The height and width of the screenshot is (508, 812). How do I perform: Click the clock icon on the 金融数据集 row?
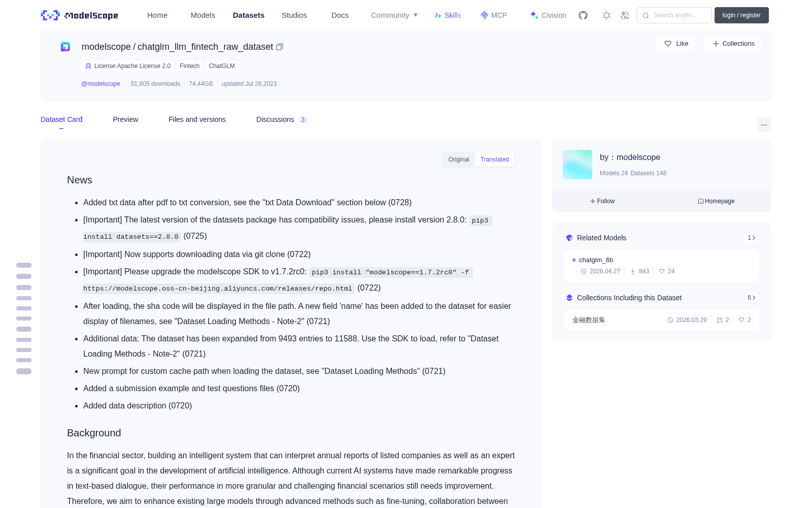[x=670, y=320]
